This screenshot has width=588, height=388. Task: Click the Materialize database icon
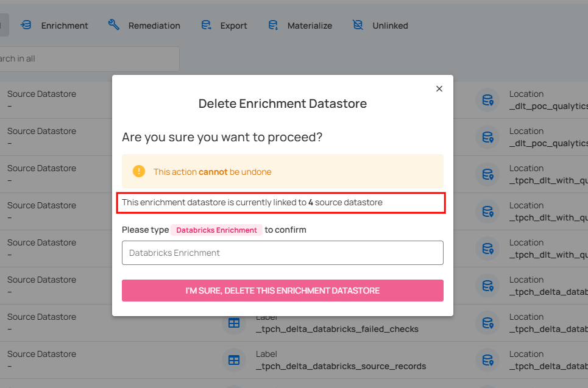[x=273, y=25]
